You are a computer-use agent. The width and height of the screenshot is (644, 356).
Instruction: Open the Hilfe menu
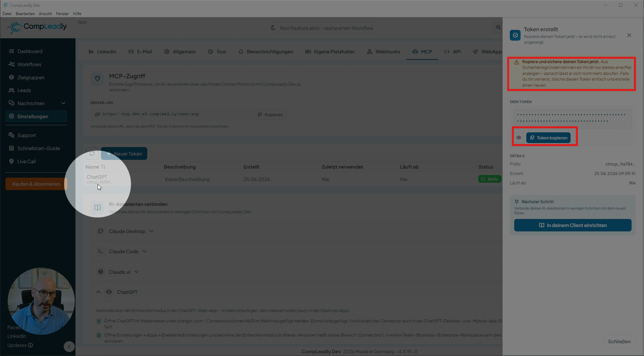[77, 14]
